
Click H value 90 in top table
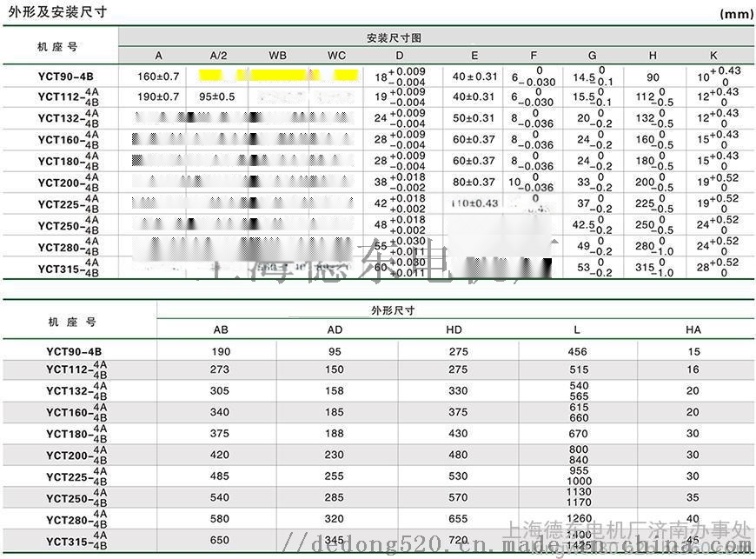[x=653, y=77]
